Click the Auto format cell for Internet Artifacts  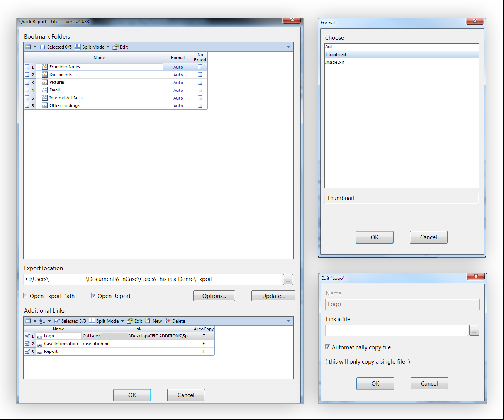pyautogui.click(x=178, y=98)
